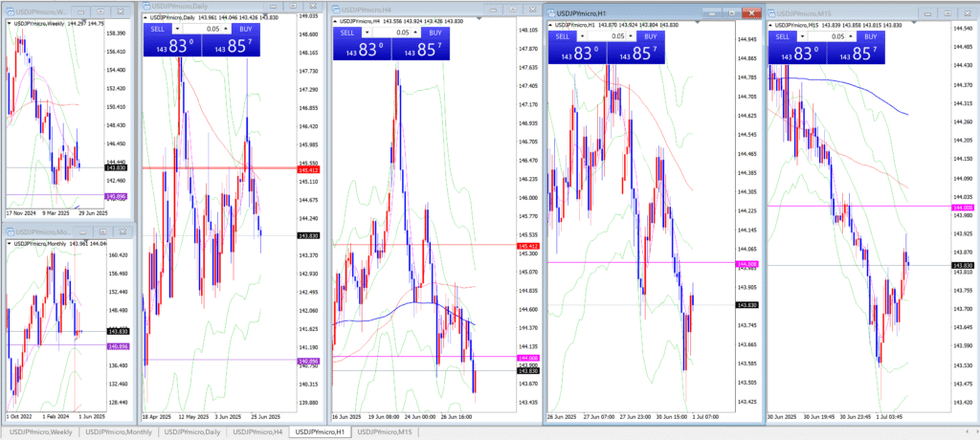Expand the one-click trading panel in the Weekly chart
This screenshot has height=440, width=980.
(x=9, y=23)
